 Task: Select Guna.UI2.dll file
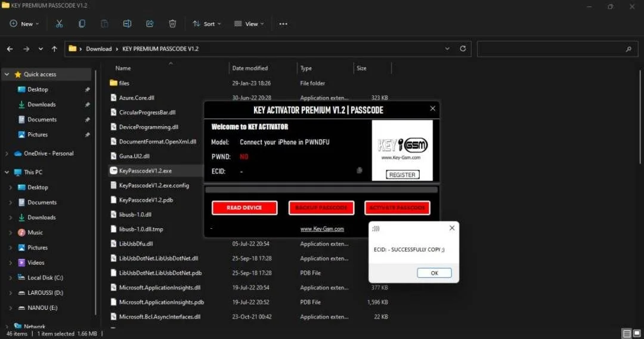[x=134, y=156]
